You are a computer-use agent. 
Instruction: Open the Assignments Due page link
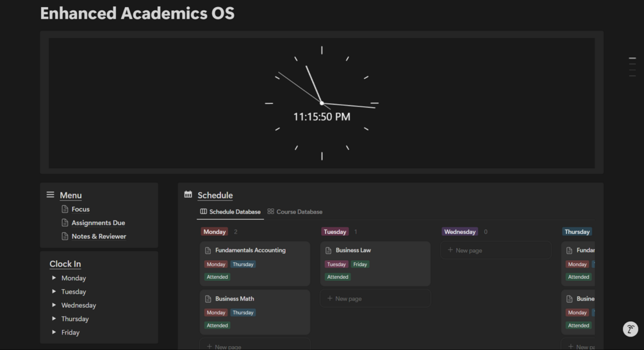click(98, 222)
